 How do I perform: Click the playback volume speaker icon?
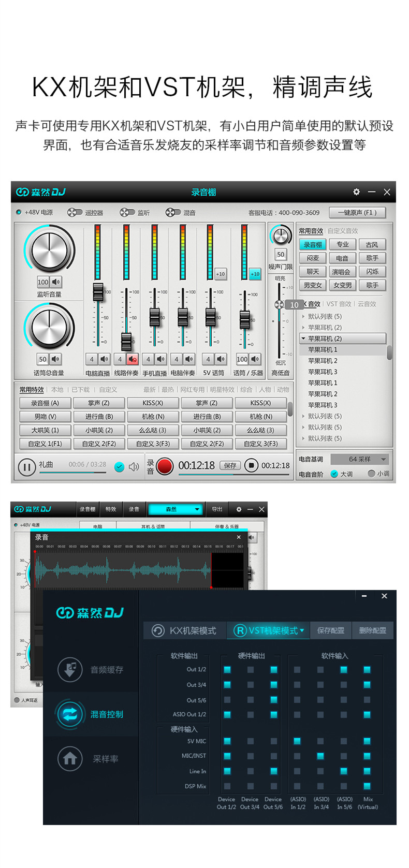pyautogui.click(x=134, y=467)
